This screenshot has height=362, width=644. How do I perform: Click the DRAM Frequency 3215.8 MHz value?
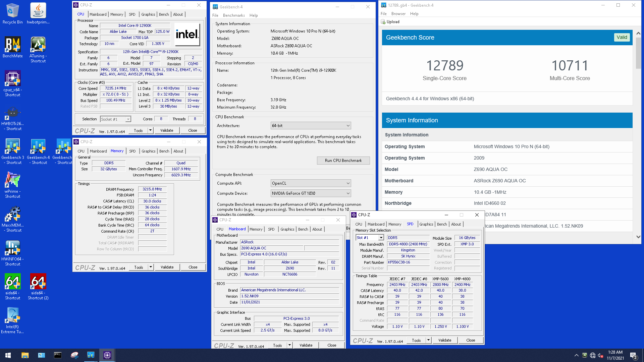tap(152, 189)
